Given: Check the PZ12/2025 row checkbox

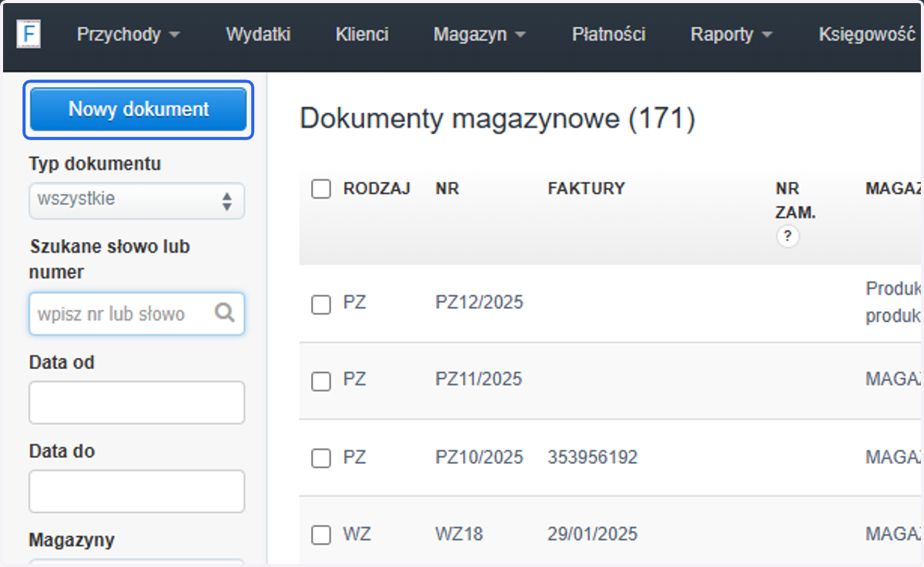Looking at the screenshot, I should coord(321,304).
